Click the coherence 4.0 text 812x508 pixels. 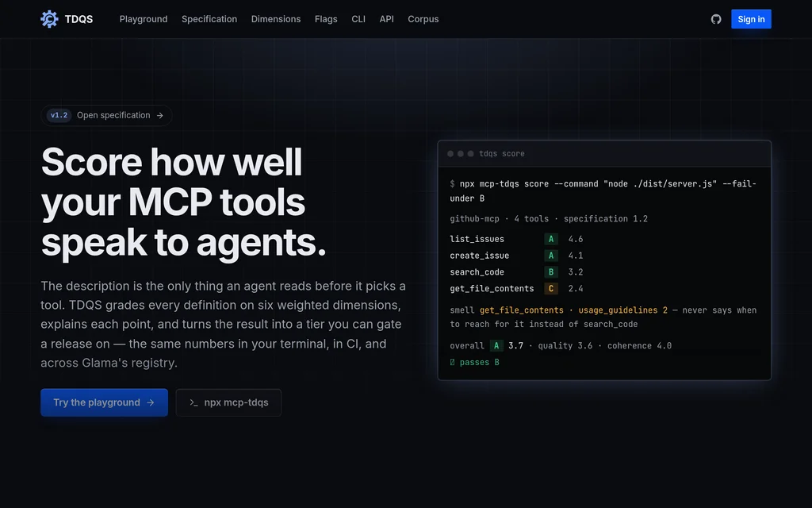[x=640, y=346]
